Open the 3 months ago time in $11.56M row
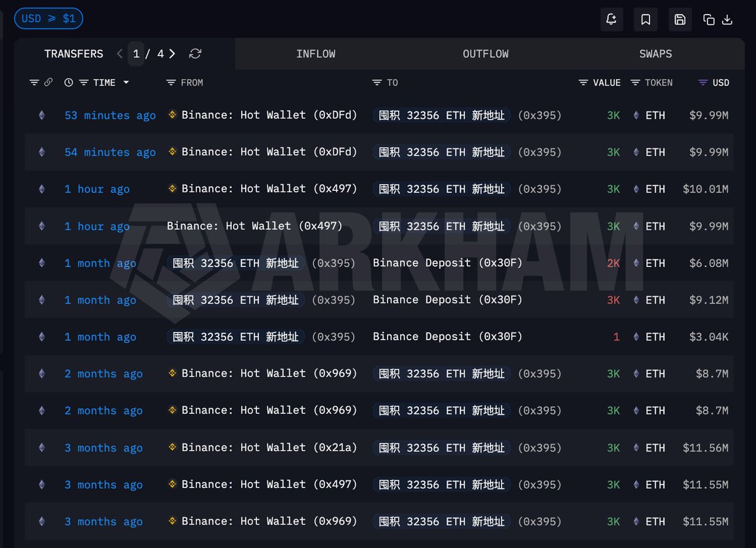756x548 pixels. tap(103, 448)
